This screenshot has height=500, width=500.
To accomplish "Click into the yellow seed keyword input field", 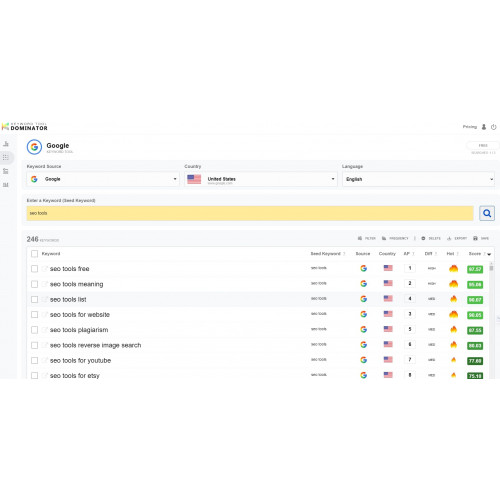I will [x=250, y=213].
